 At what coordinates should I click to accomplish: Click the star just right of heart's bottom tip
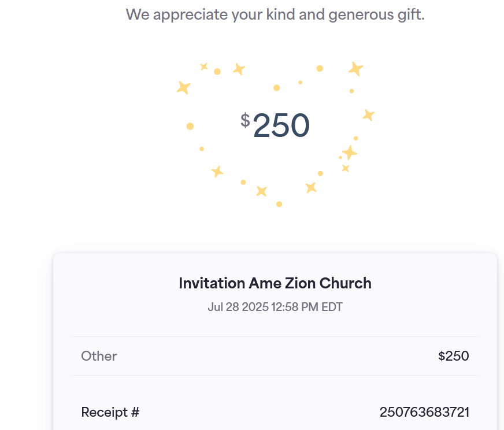[x=311, y=187]
